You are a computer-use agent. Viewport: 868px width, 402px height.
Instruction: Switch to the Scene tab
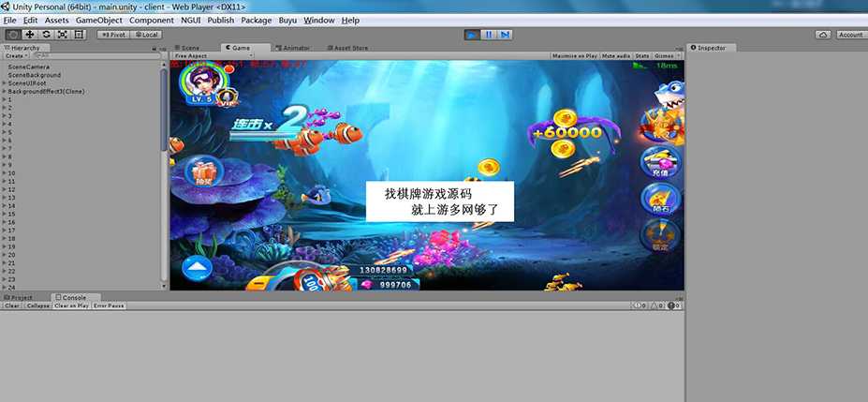[x=186, y=48]
